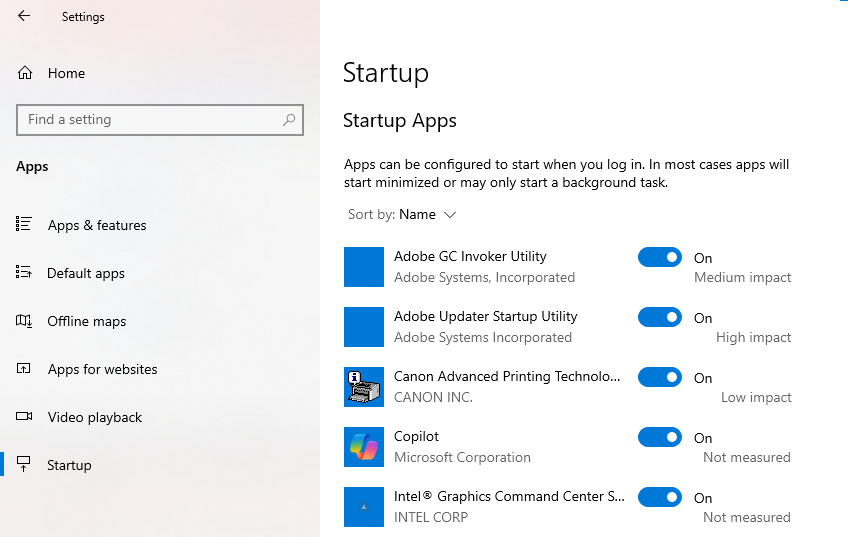Open Home via the house icon
Viewport: 848px width, 537px height.
25,73
